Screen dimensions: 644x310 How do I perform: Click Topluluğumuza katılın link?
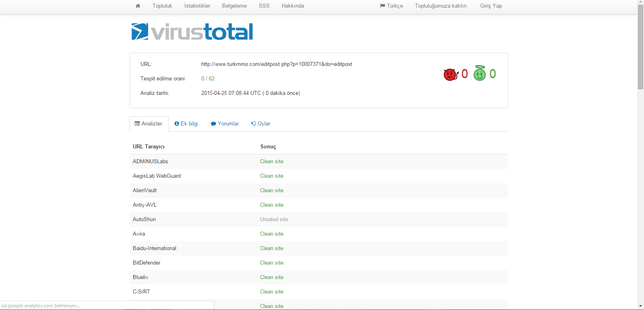click(442, 6)
